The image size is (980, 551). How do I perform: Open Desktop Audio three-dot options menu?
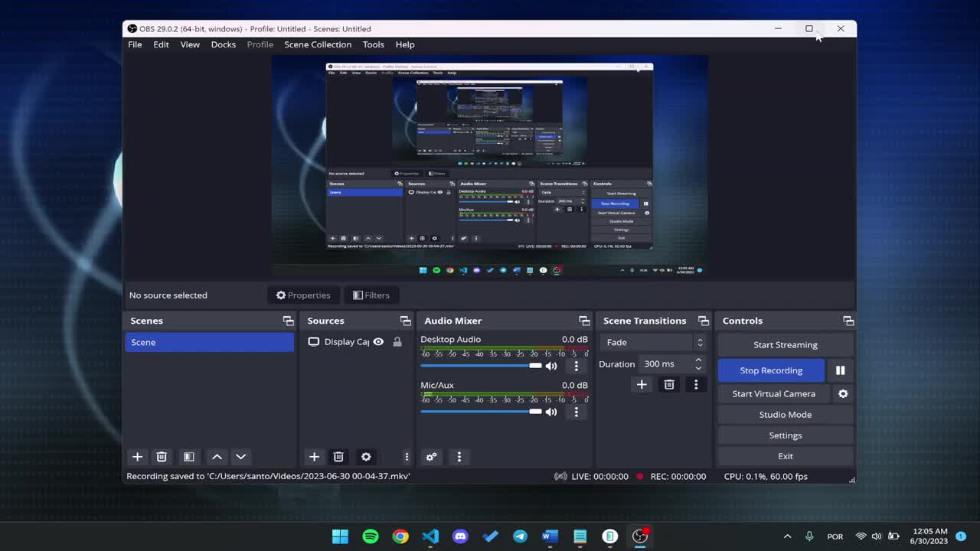click(577, 366)
